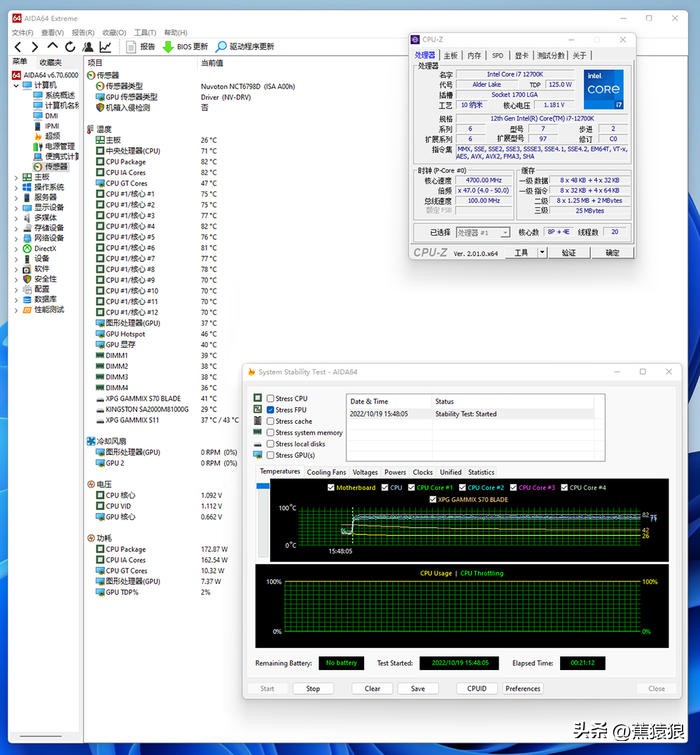700x755 pixels.
Task: Click CPUID button in stability test
Action: click(477, 689)
